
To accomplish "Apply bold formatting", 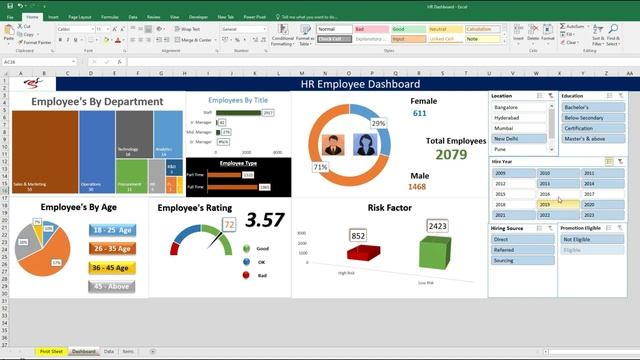I will click(60, 40).
